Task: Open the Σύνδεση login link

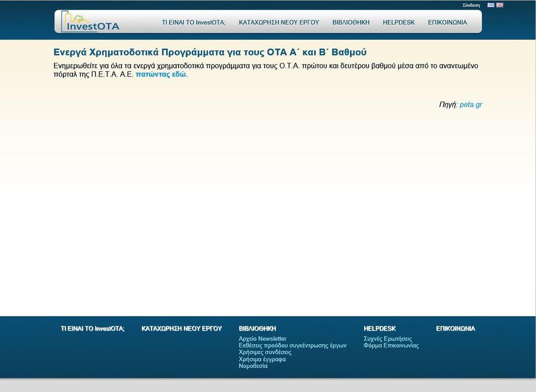Action: click(471, 5)
